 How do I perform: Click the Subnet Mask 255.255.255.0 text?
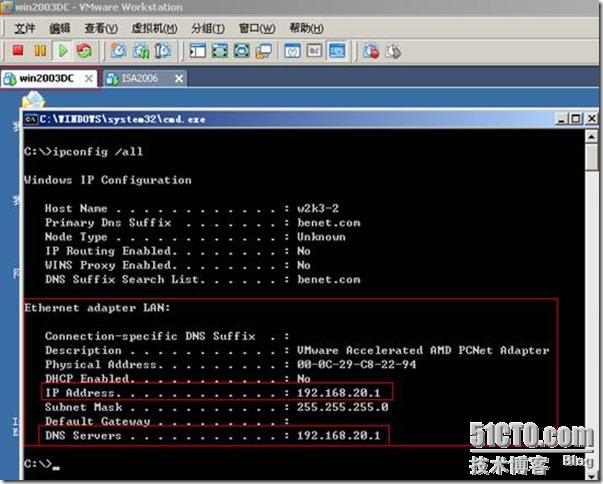click(343, 407)
